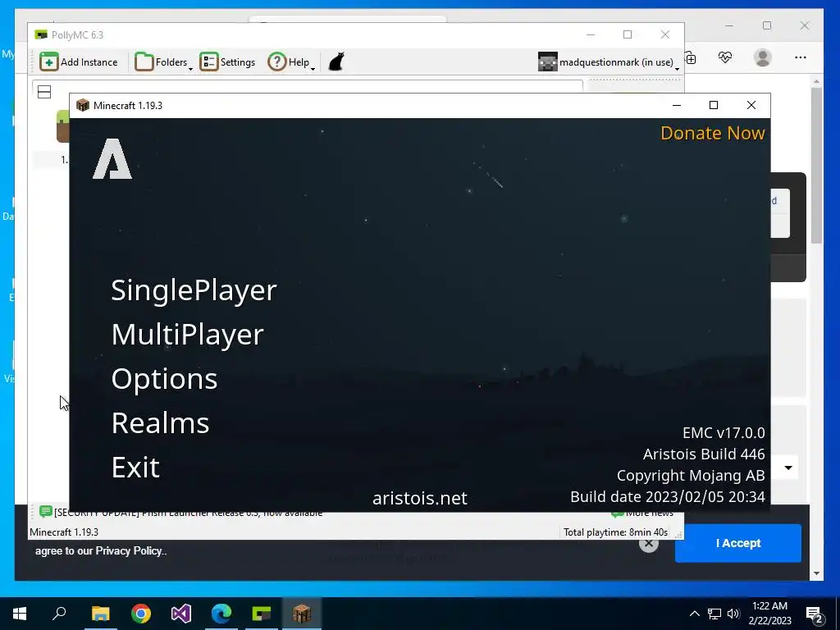840x630 pixels.
Task: Click the news speech-bubble icon in PollyMC
Action: pos(46,512)
